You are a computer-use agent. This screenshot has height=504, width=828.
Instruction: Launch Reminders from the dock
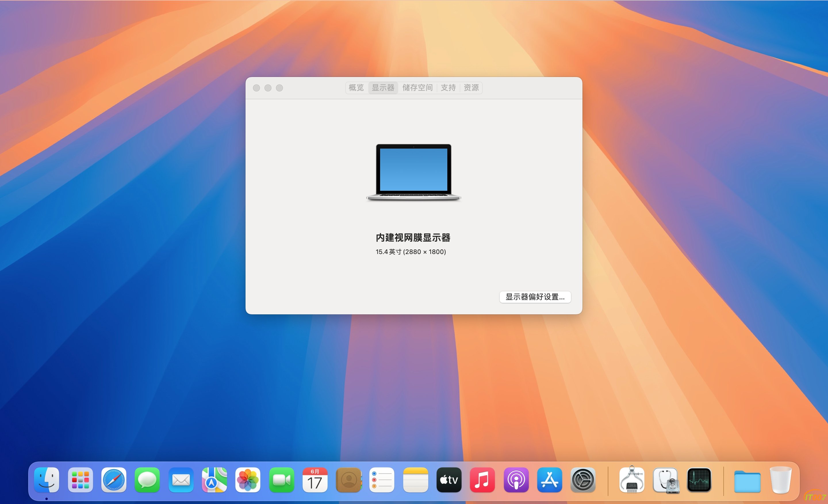point(382,480)
